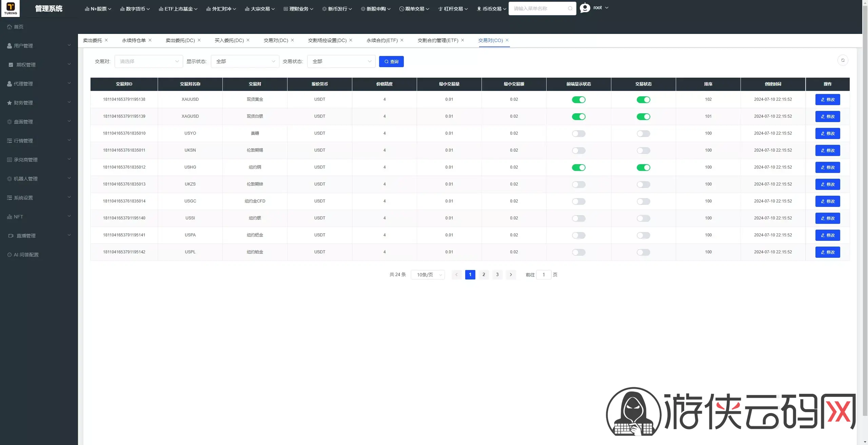Image resolution: width=868 pixels, height=445 pixels.
Task: Enable trading status for UKSN
Action: pos(643,151)
